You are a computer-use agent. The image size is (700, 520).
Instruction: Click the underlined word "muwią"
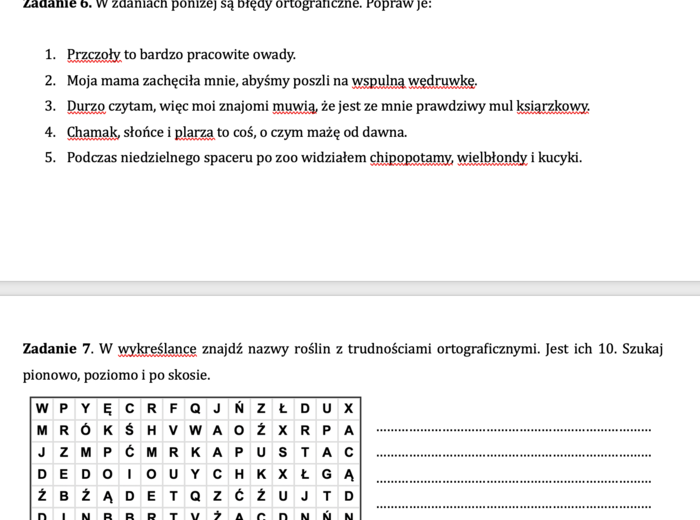296,106
